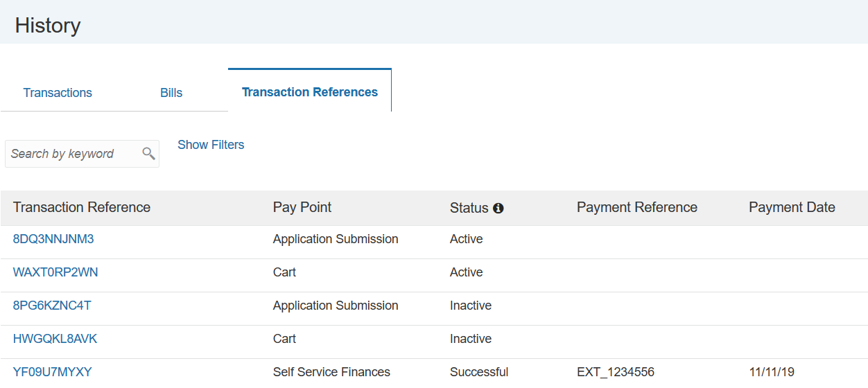Click the Status info icon
Screen dimensions: 868x388
click(498, 208)
